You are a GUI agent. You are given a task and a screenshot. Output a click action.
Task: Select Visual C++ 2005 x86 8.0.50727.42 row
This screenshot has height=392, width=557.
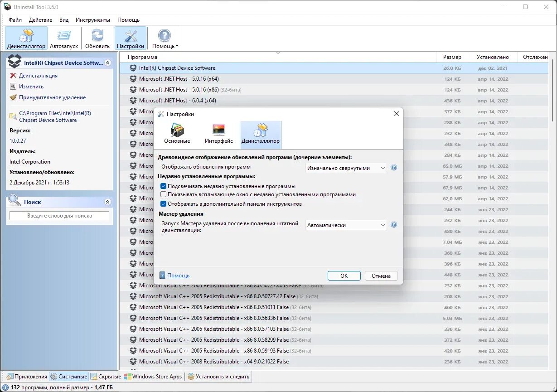(334, 296)
